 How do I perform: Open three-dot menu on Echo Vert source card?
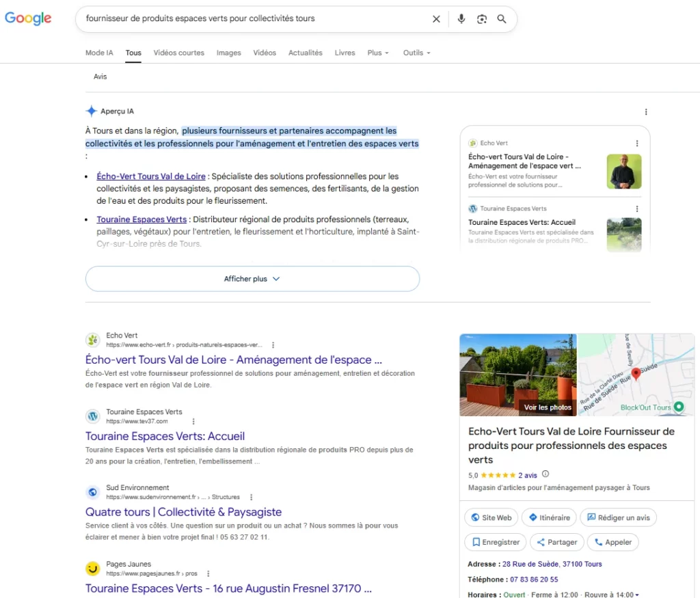click(x=636, y=144)
